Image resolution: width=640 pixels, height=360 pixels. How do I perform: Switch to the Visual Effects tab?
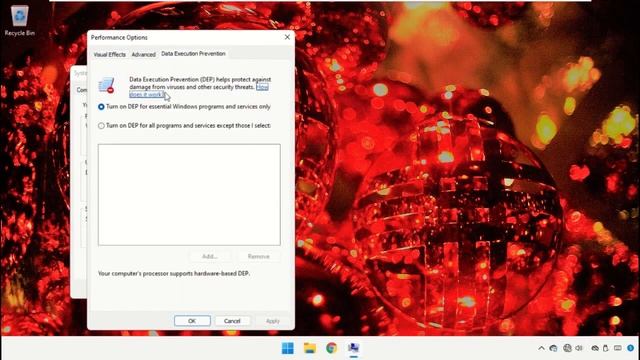109,54
